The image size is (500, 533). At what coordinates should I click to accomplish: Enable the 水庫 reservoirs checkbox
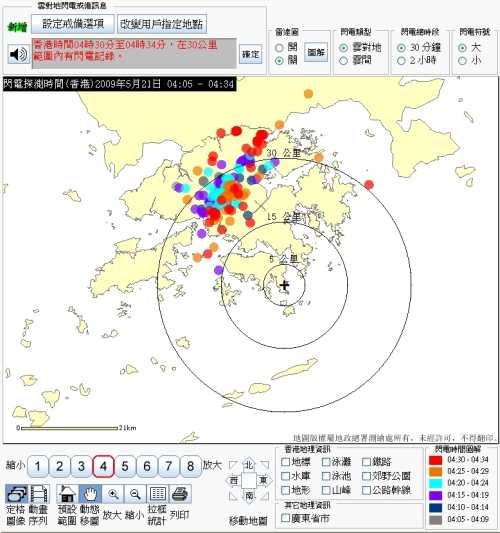coord(286,476)
